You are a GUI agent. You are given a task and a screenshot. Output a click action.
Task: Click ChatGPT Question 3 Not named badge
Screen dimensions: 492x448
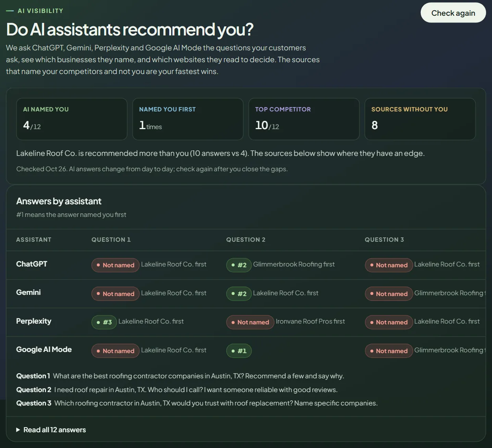389,265
